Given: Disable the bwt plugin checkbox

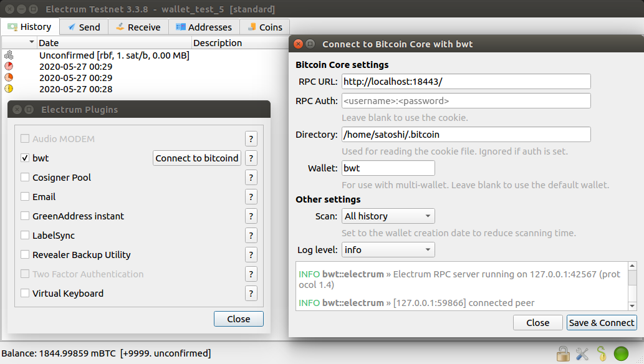Looking at the screenshot, I should (x=25, y=158).
